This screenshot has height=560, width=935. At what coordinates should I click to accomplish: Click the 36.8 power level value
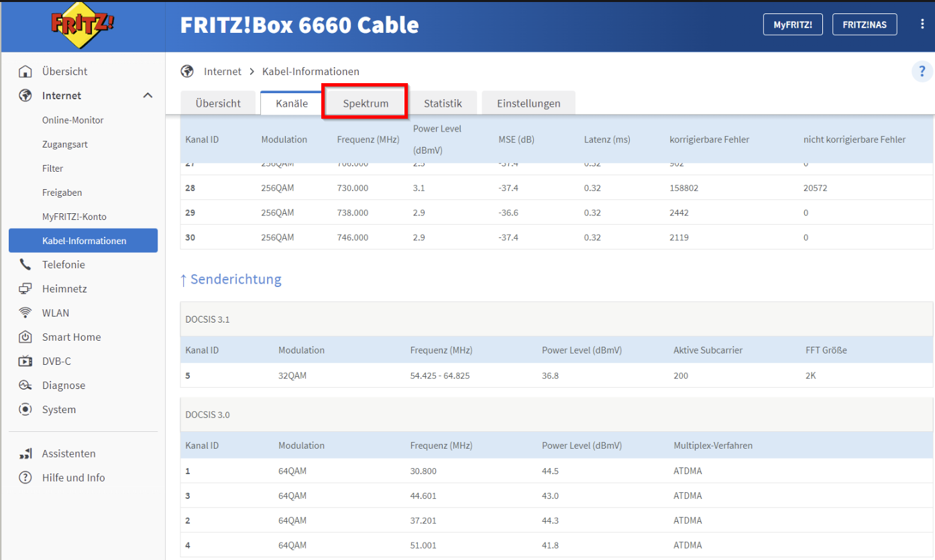coord(551,376)
